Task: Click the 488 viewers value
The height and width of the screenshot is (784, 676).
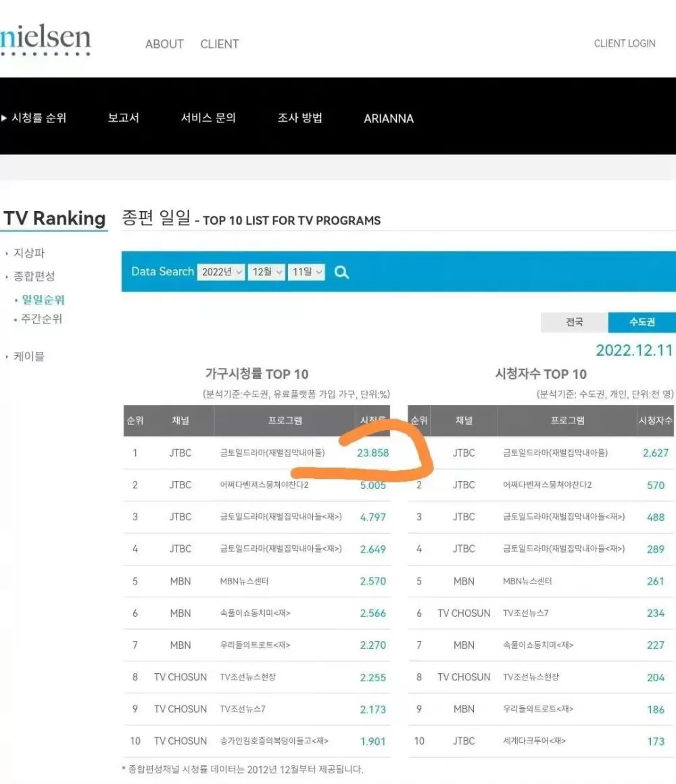Action: point(656,517)
